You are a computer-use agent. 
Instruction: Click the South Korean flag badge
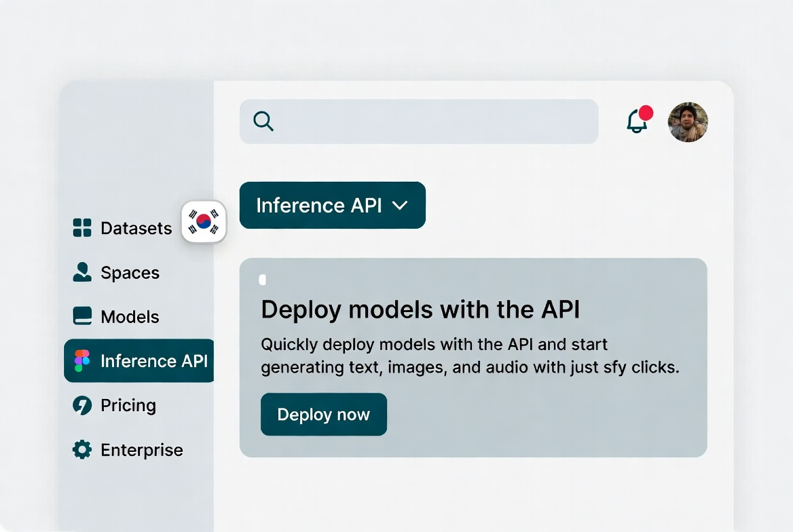point(204,221)
